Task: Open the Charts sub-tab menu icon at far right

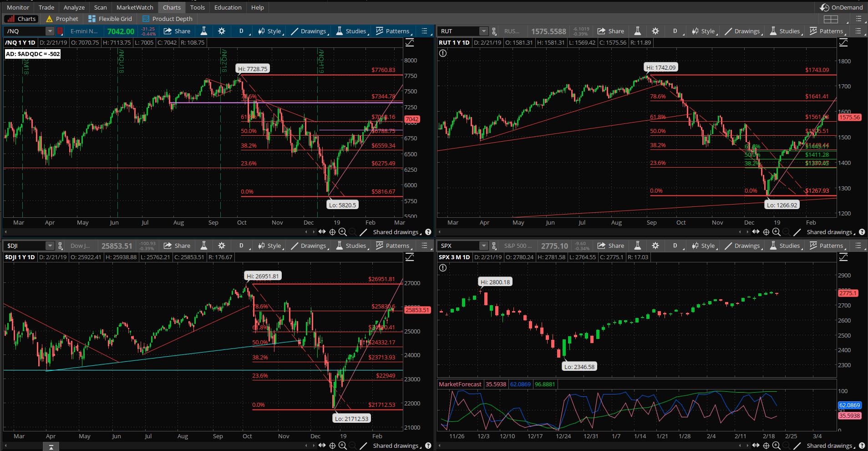Action: [859, 19]
